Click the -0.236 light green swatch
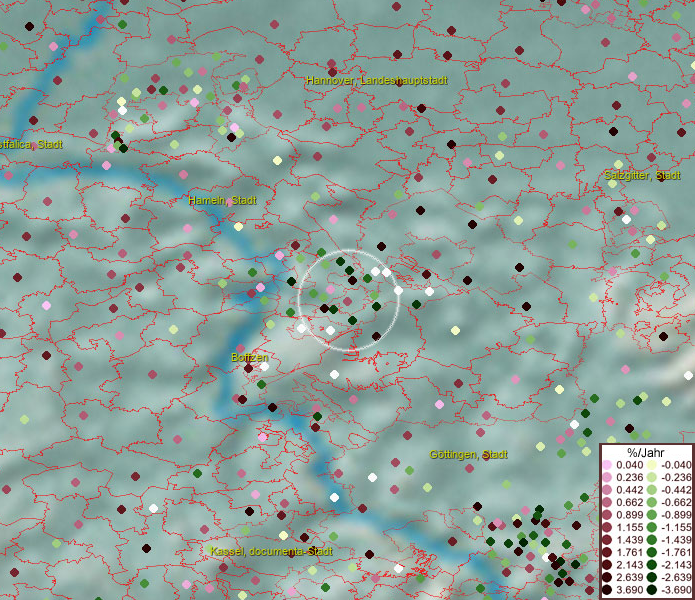Screen dimensions: 695x600 click(652, 477)
